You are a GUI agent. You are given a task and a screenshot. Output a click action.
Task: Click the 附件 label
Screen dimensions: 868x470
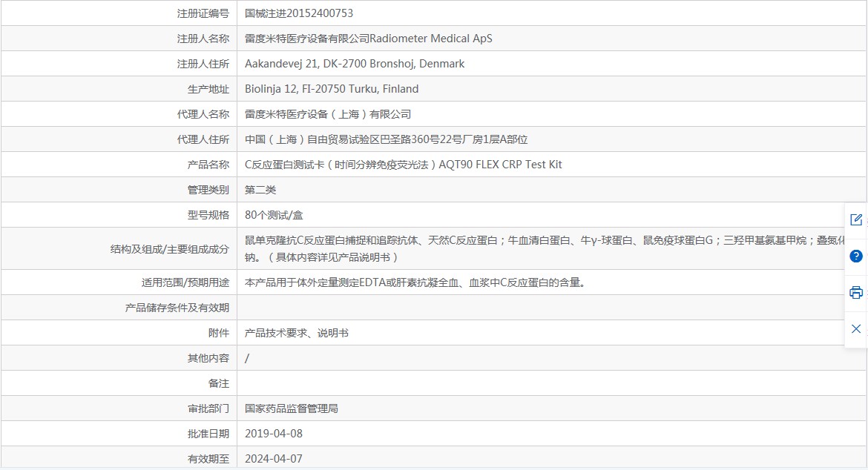(219, 333)
